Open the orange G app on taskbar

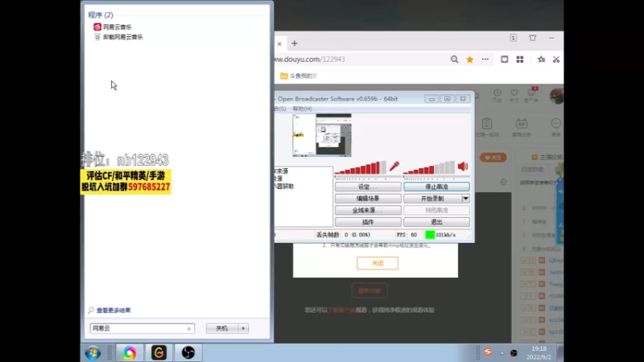159,352
